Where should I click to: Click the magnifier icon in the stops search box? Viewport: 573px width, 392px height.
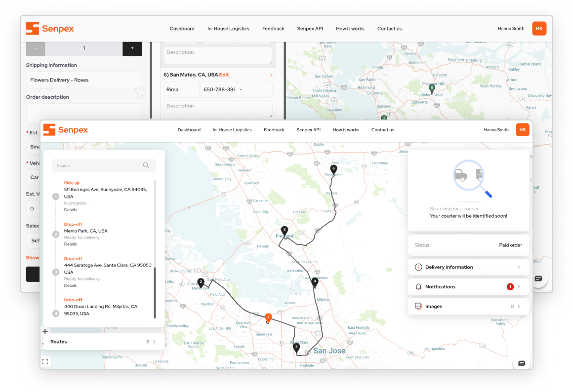(146, 165)
